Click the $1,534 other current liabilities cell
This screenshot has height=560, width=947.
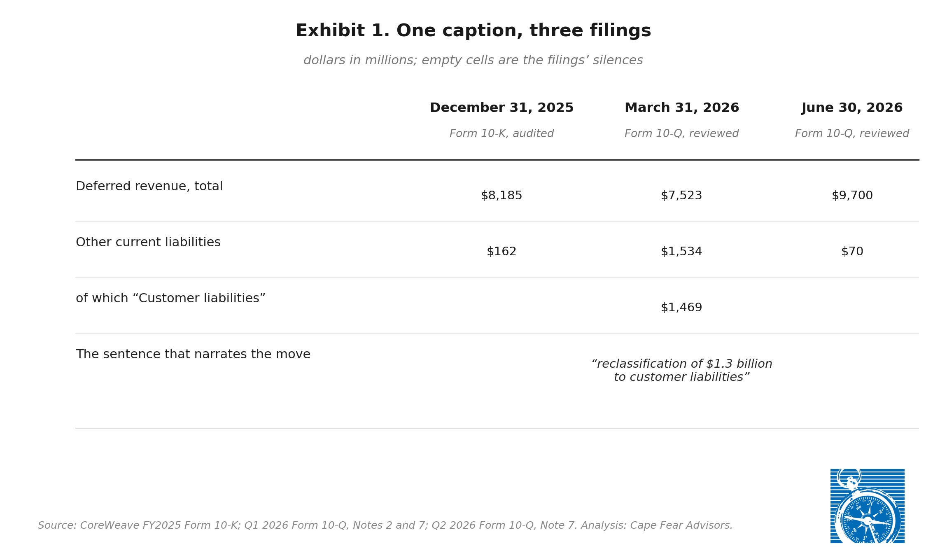[x=681, y=252]
